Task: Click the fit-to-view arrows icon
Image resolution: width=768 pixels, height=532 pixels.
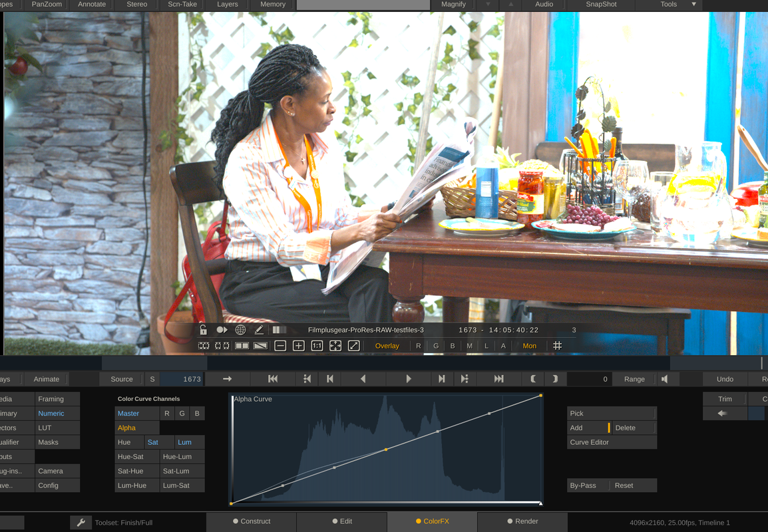Action: tap(335, 346)
